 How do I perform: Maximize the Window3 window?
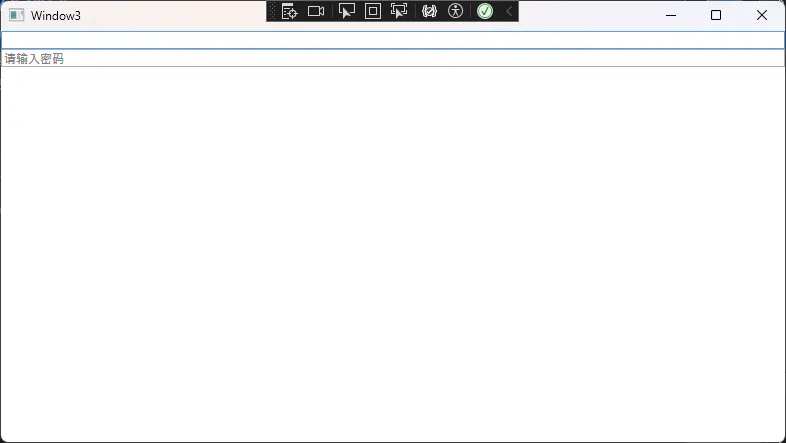point(716,15)
